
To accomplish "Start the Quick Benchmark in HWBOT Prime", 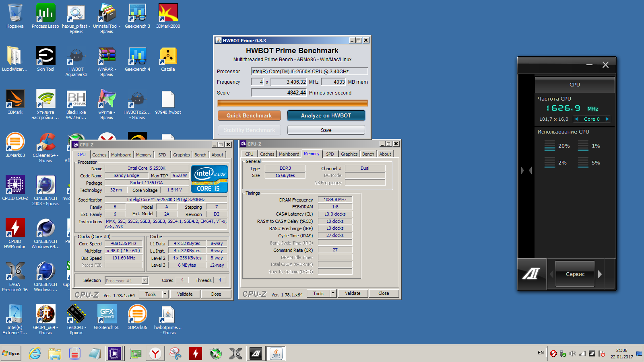I will [x=249, y=115].
